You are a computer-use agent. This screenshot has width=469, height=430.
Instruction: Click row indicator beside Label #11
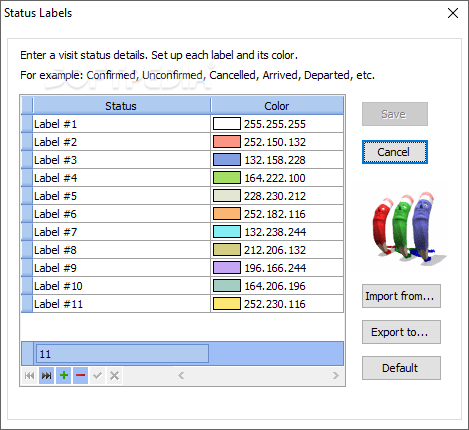[x=27, y=304]
